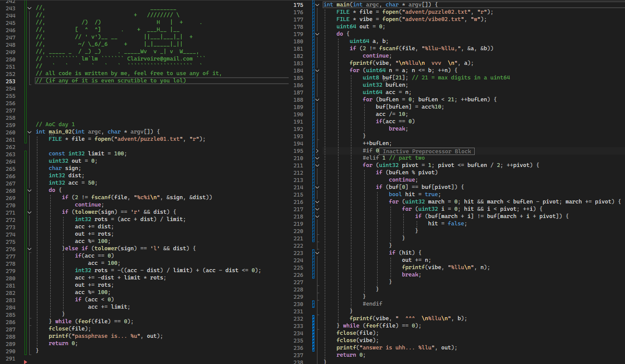Collapse the for uint64 n loop
This screenshot has width=625, height=364.
click(x=317, y=70)
